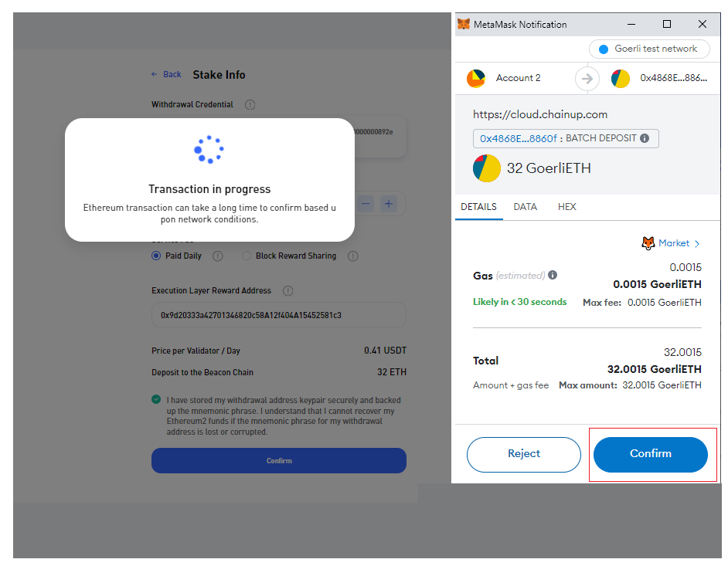728x566 pixels.
Task: Open the HEX tab
Action: tap(566, 207)
